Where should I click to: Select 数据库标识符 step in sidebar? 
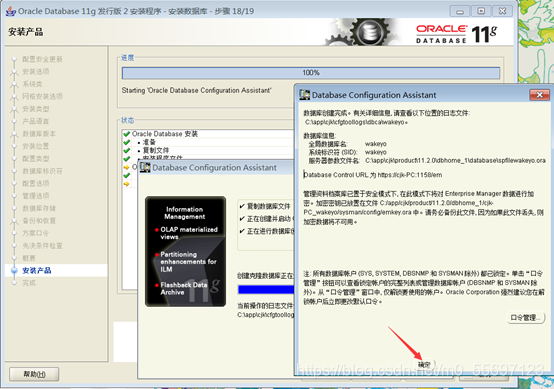42,171
